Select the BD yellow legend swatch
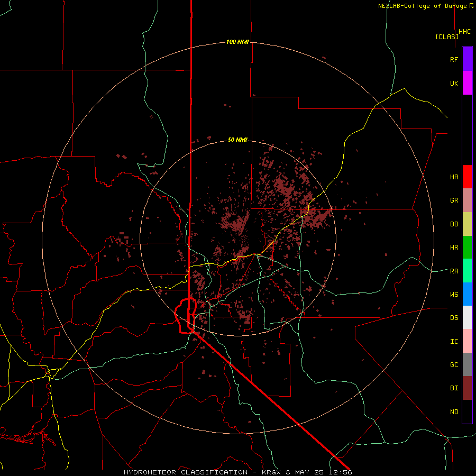Viewport: 476px width, 476px height. tap(467, 224)
